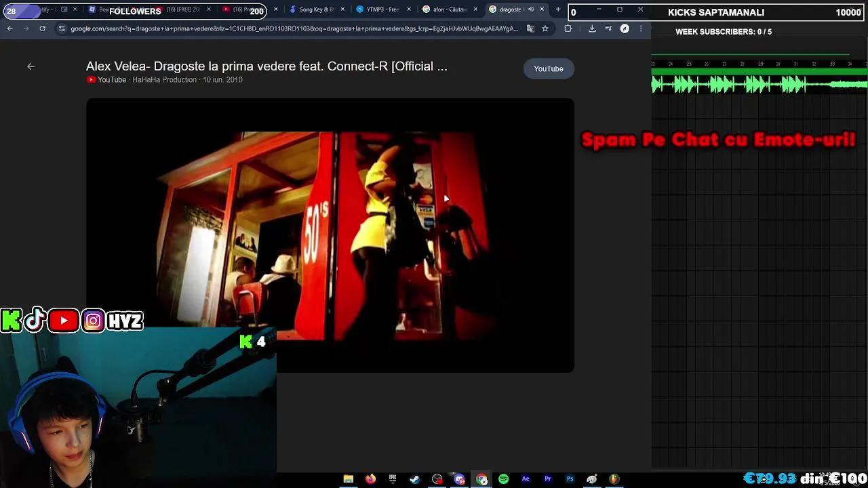Close the dragoste tab

coord(542,9)
